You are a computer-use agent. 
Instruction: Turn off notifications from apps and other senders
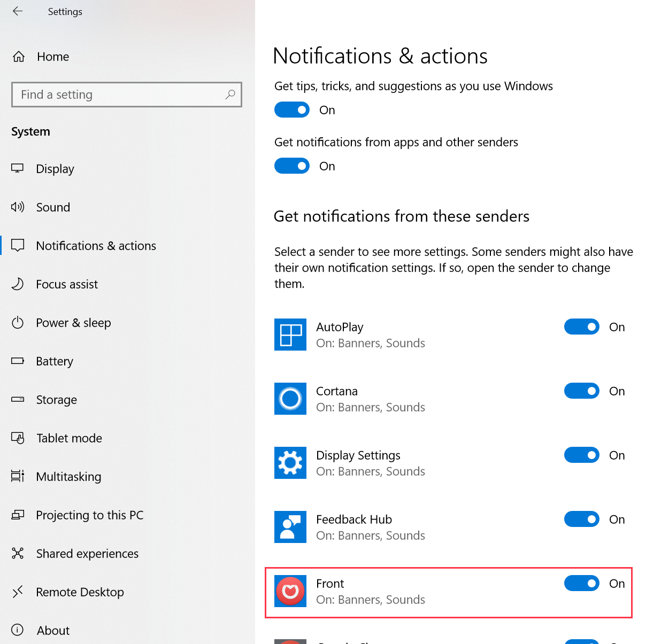(x=292, y=166)
